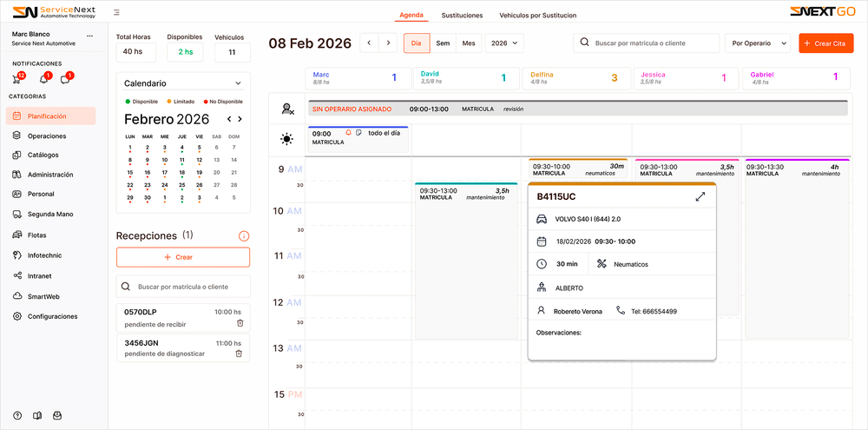The height and width of the screenshot is (430, 868).
Task: Switch the agenda to Sem view
Action: pyautogui.click(x=443, y=43)
